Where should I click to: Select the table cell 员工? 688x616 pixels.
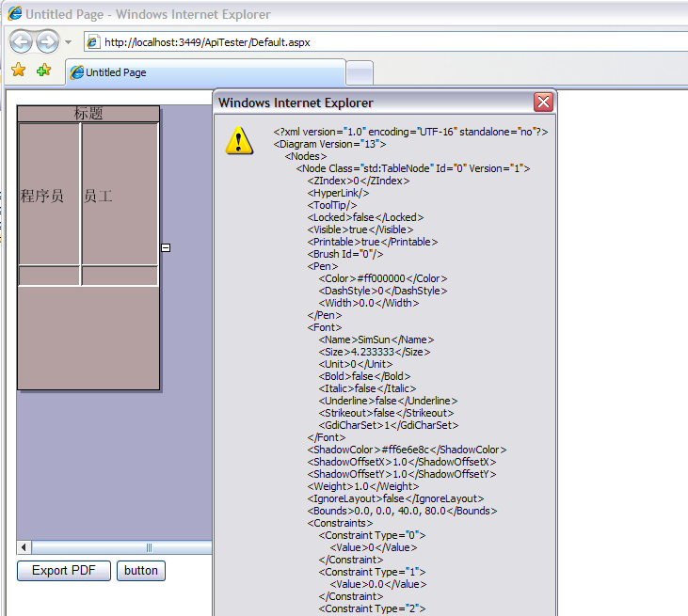(x=120, y=195)
